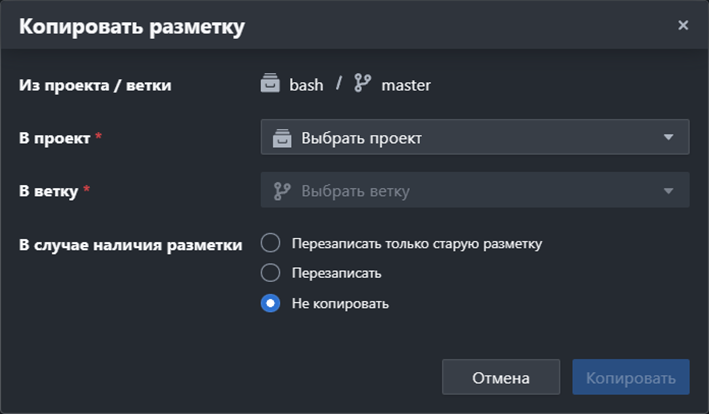
Task: Click the master branch icon
Action: tap(363, 83)
